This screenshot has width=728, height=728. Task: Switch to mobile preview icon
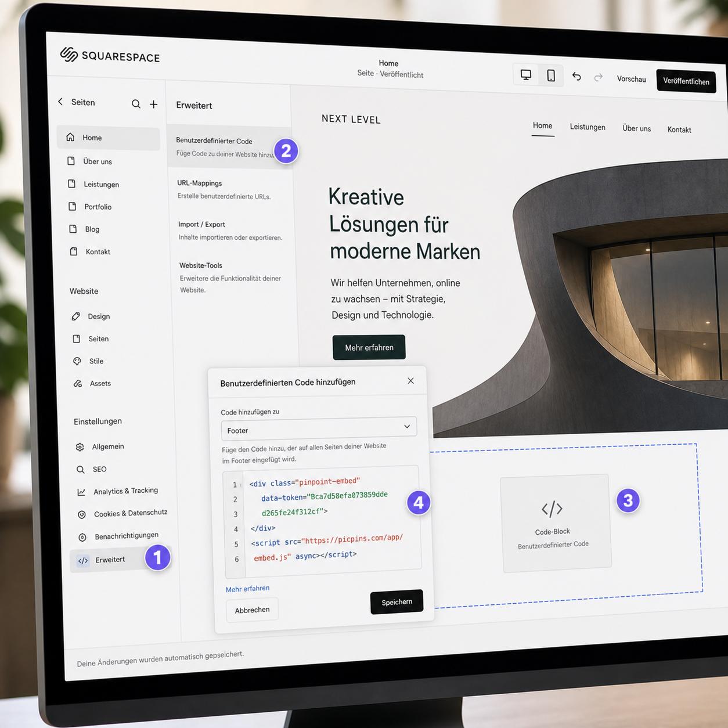[x=551, y=75]
